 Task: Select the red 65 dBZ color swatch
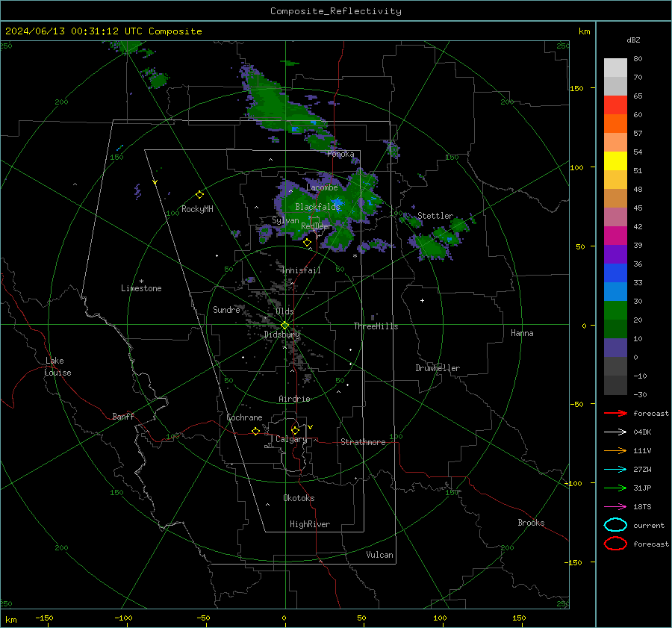[615, 105]
